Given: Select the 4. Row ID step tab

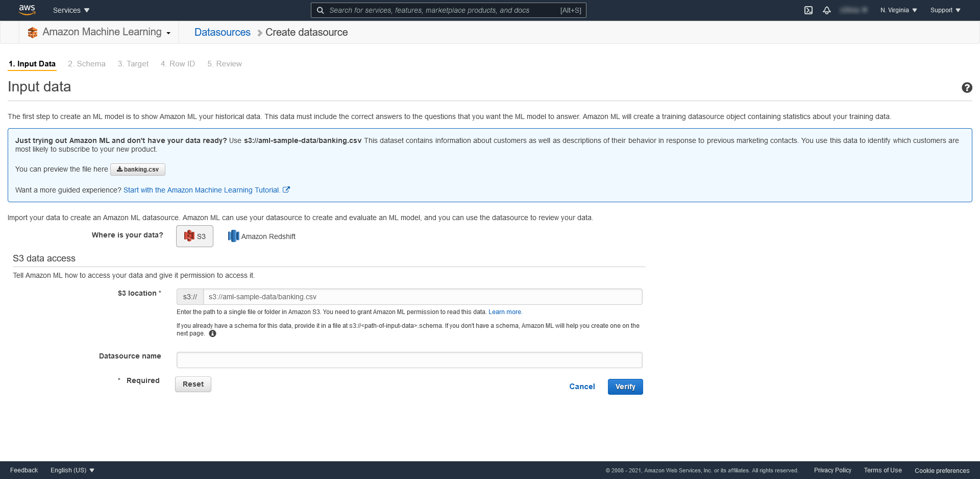Looking at the screenshot, I should pyautogui.click(x=178, y=64).
